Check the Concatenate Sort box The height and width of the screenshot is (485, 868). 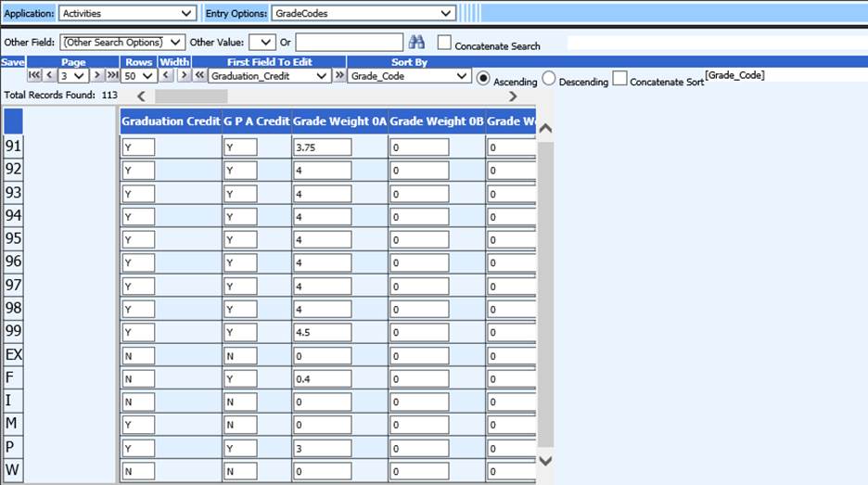coord(619,79)
